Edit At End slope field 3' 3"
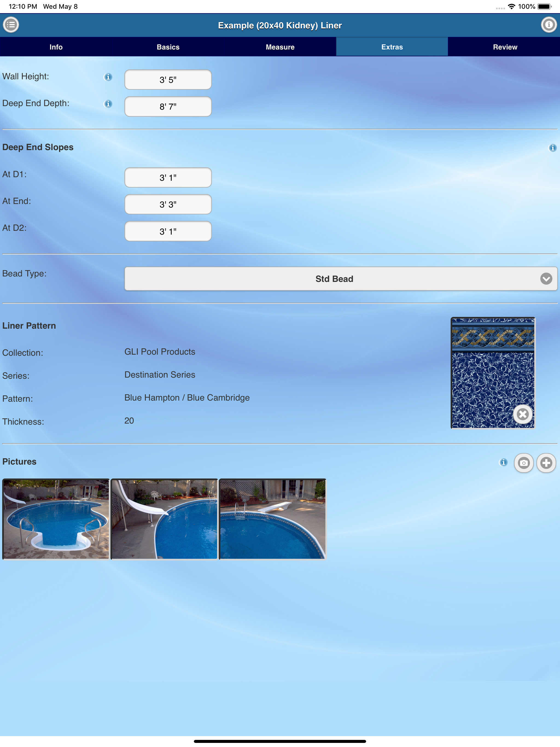The image size is (560, 747). [x=168, y=204]
